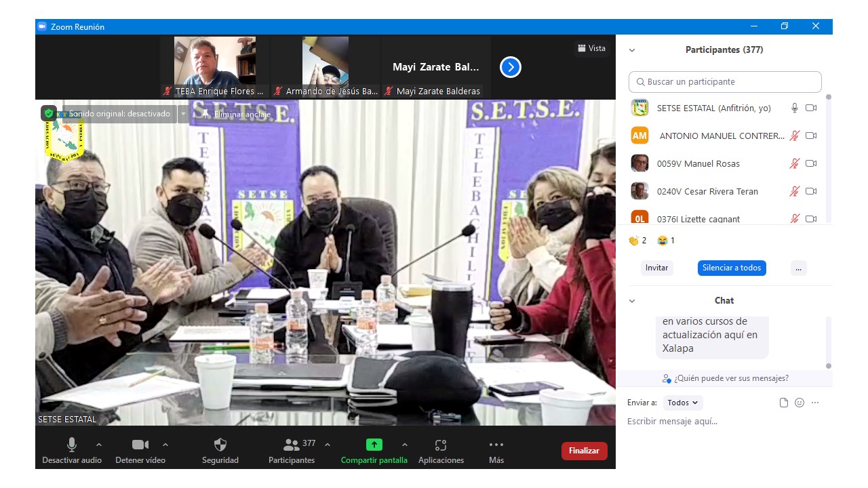This screenshot has width=868, height=488.
Task: Open the Enviar a Todos dropdown
Action: pyautogui.click(x=682, y=403)
